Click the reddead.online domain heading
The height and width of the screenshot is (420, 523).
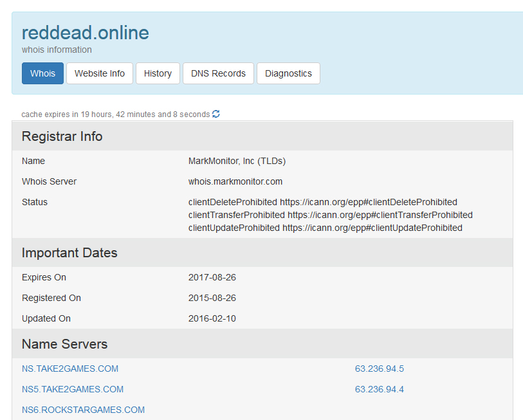click(x=86, y=33)
